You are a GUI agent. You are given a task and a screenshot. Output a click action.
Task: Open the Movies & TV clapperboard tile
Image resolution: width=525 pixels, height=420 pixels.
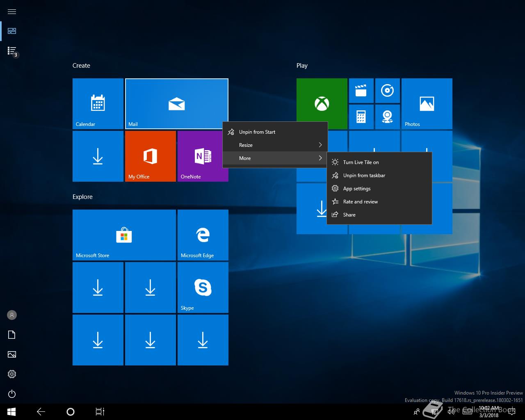coord(361,91)
